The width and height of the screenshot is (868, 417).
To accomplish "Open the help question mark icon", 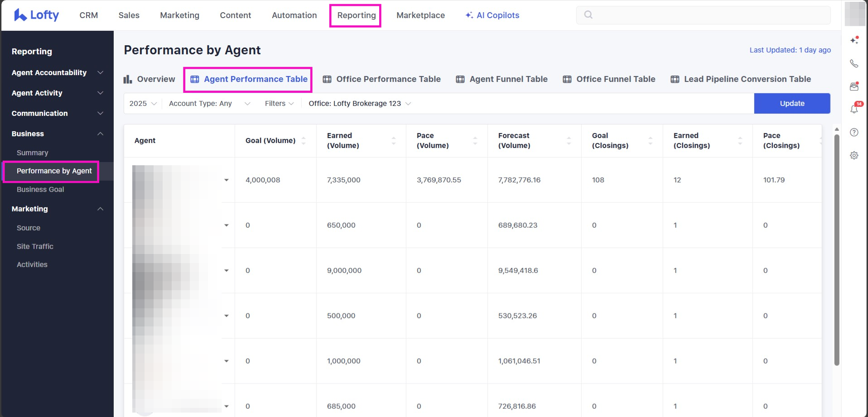I will [x=854, y=132].
